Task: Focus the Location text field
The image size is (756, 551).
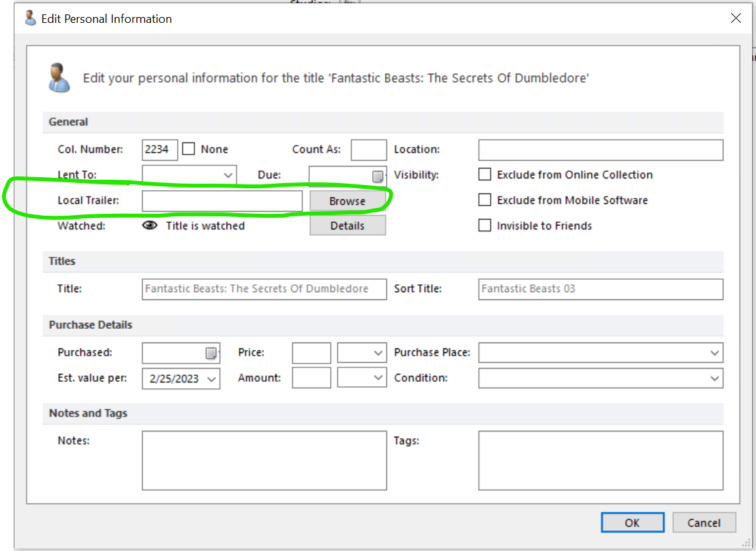Action: (x=601, y=150)
